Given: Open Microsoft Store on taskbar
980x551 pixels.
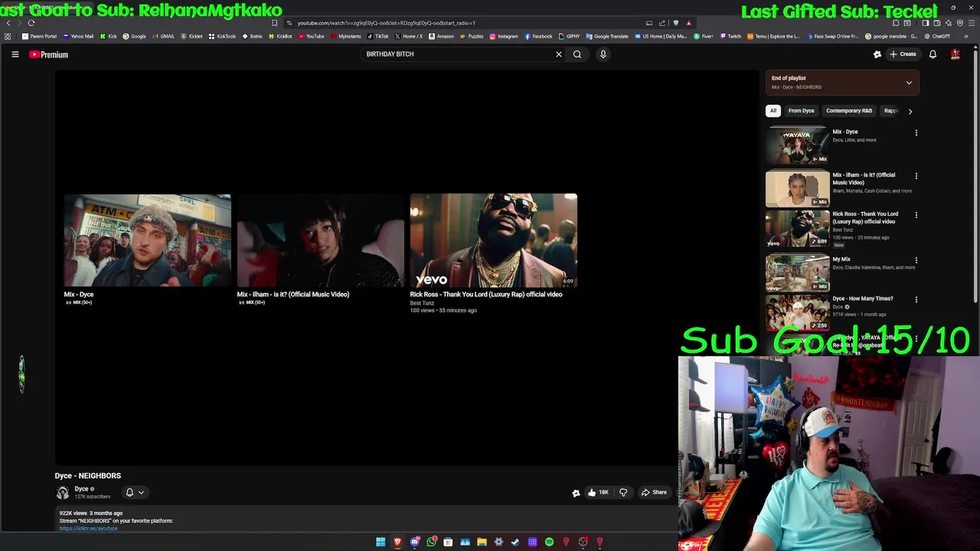Looking at the screenshot, I should tap(448, 542).
